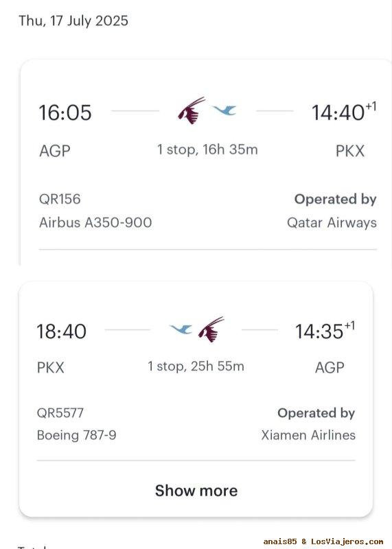The width and height of the screenshot is (392, 549).
Task: Click the Qatar Airways logo on return flight
Action: coord(211,329)
